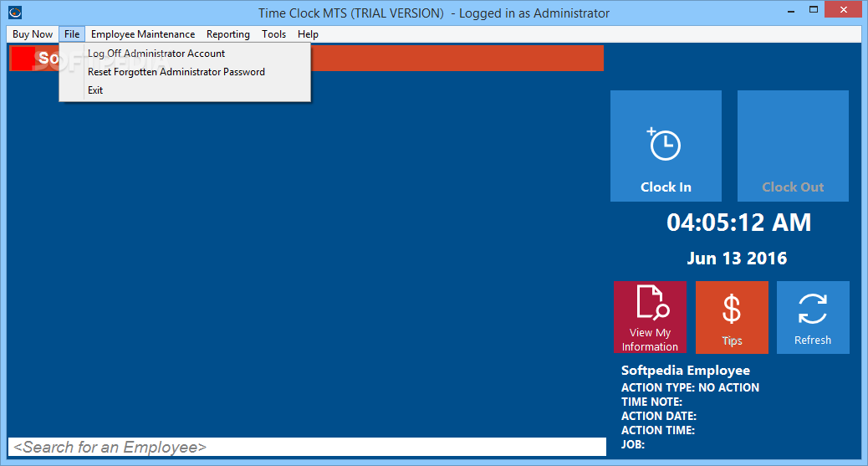
Task: Click the TIME NOTE: label
Action: (x=651, y=402)
